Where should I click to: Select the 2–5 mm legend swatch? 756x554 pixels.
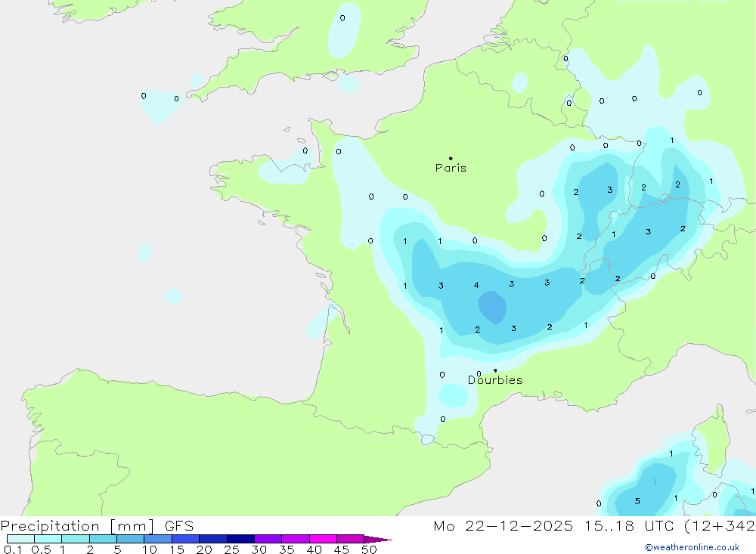pos(103,539)
